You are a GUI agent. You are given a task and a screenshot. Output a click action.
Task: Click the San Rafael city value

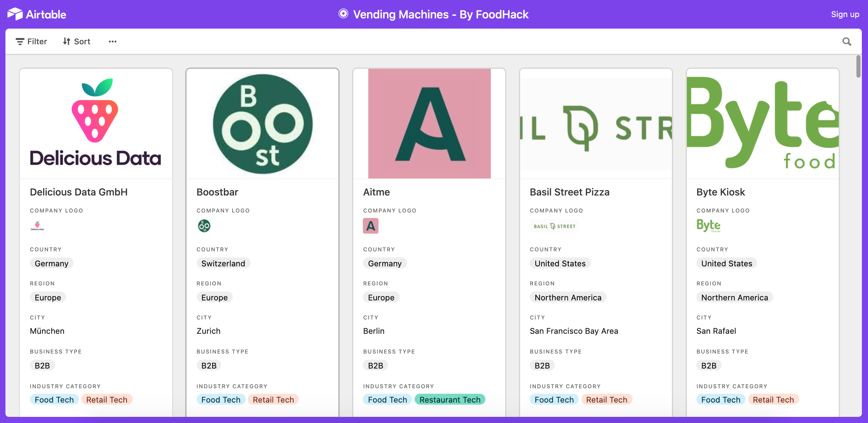716,331
